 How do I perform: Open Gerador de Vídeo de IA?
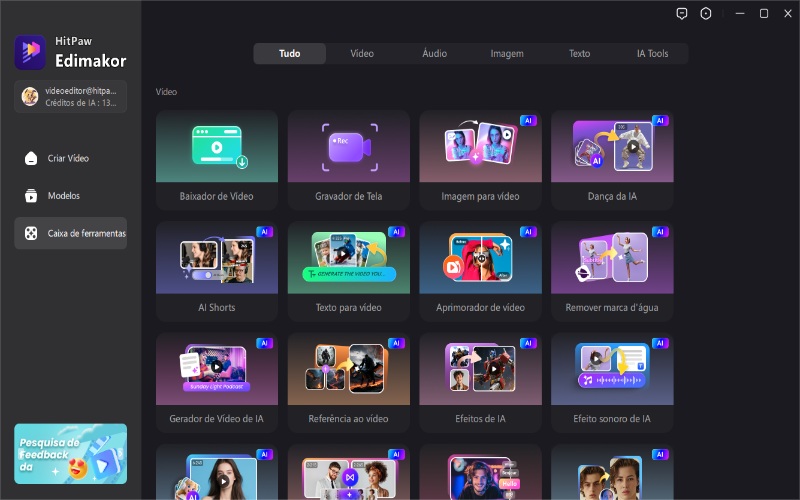[x=217, y=381]
